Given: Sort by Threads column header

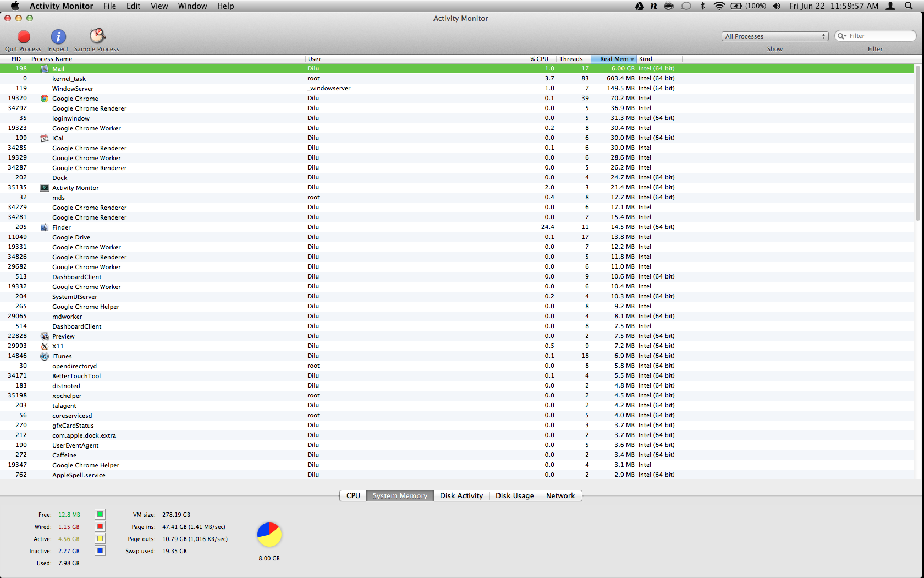Looking at the screenshot, I should coord(573,59).
